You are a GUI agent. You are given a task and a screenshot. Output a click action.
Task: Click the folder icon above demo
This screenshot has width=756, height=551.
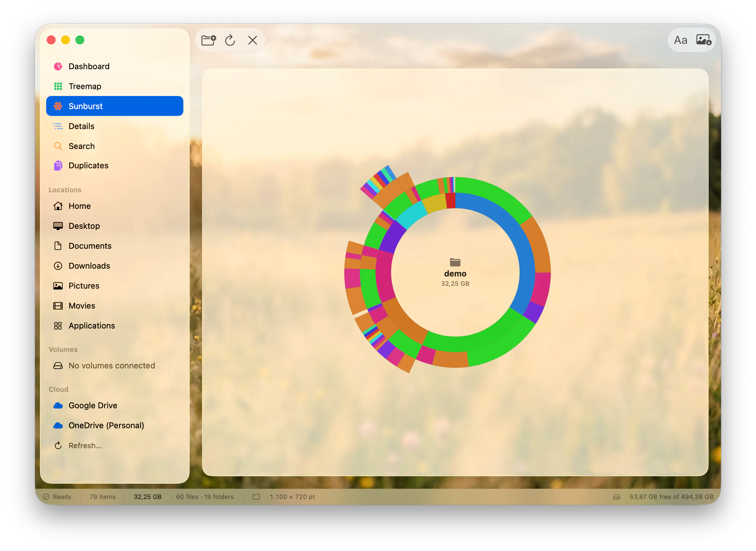point(456,262)
